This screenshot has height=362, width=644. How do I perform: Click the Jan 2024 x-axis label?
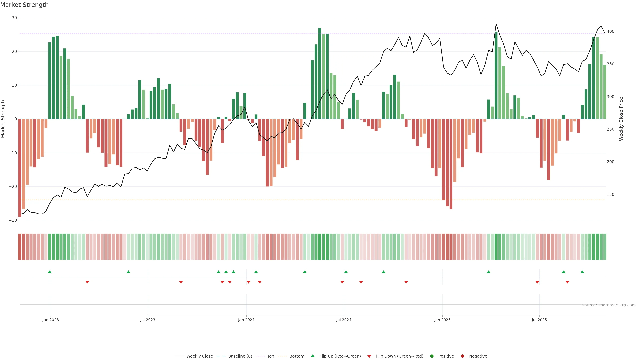246,320
